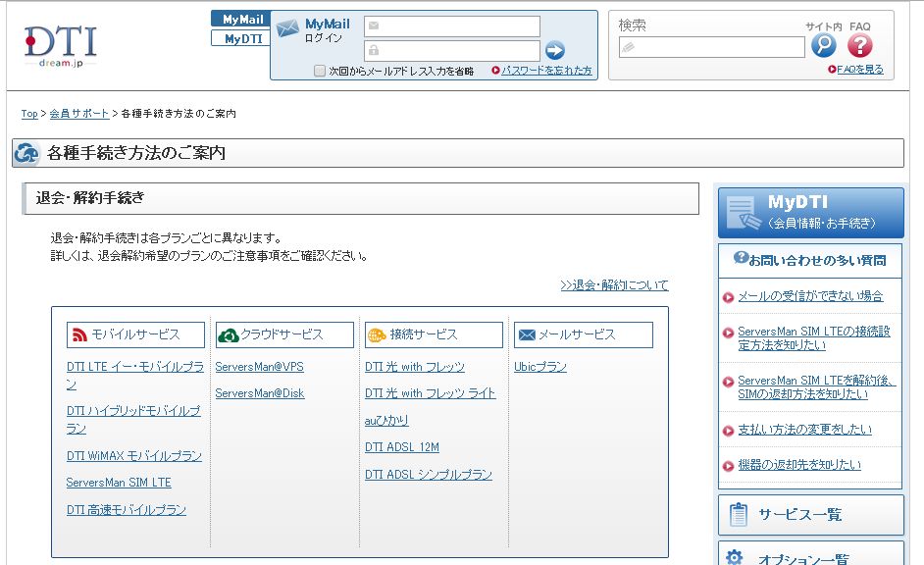Click the green Cloud Service icon heading
The image size is (924, 565).
[284, 334]
